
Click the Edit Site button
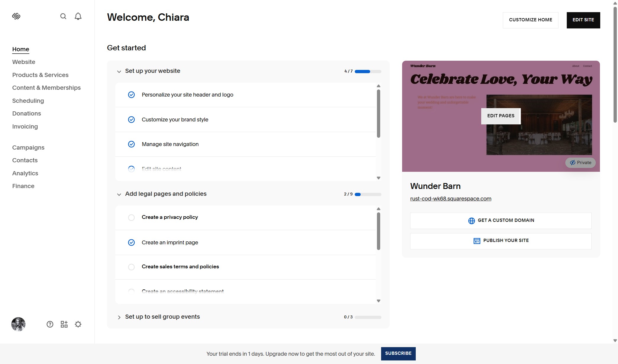click(583, 20)
